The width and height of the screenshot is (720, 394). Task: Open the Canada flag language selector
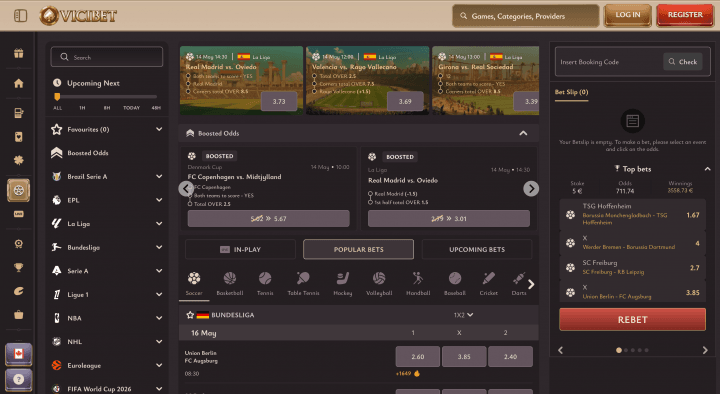coord(18,354)
